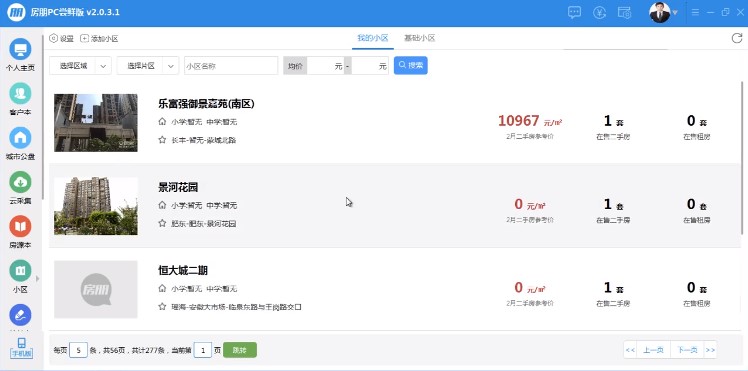Expand the 选择片区 dropdown
Image resolution: width=748 pixels, height=371 pixels.
click(x=148, y=66)
